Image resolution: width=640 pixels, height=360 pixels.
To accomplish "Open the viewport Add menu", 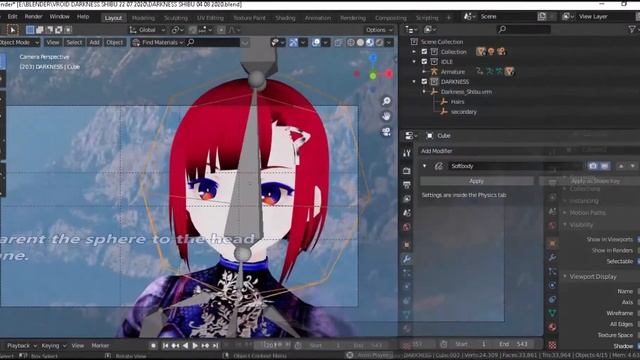I will 94,42.
